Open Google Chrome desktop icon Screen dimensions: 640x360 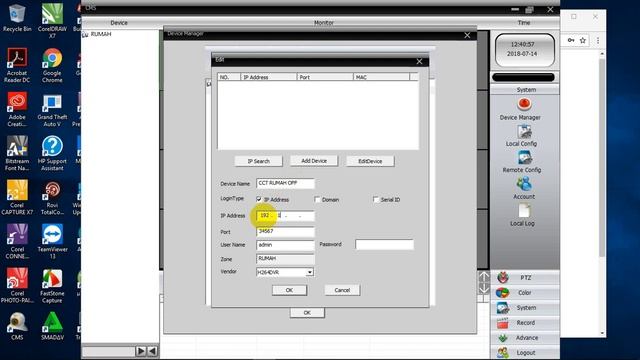(52, 64)
